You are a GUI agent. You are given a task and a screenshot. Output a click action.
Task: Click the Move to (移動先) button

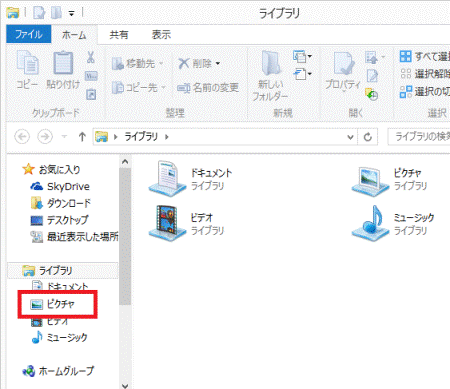point(137,63)
